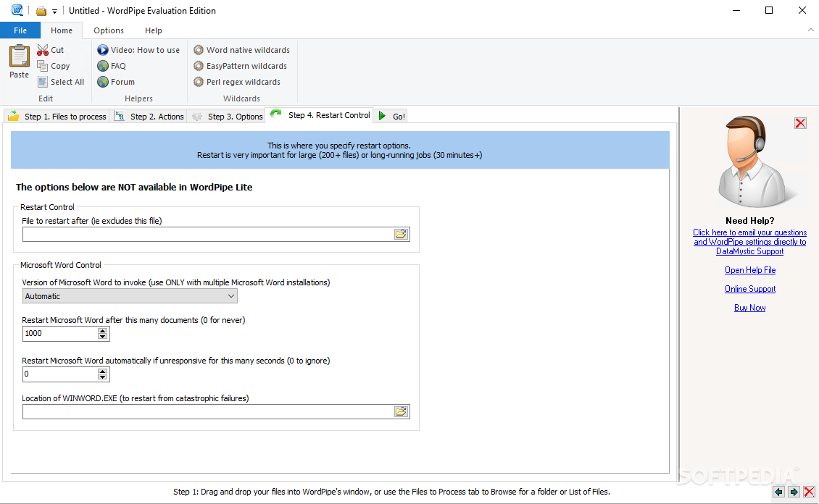Viewport: 819px width, 504px height.
Task: Browse for WINWORD.EXE location
Action: click(401, 411)
